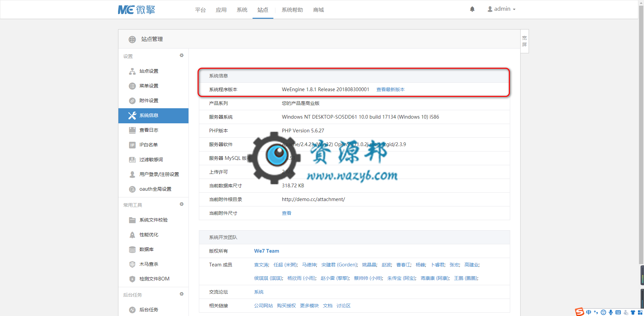644x316 pixels.
Task: Click the 318.72 KB database size value
Action: pyautogui.click(x=293, y=186)
